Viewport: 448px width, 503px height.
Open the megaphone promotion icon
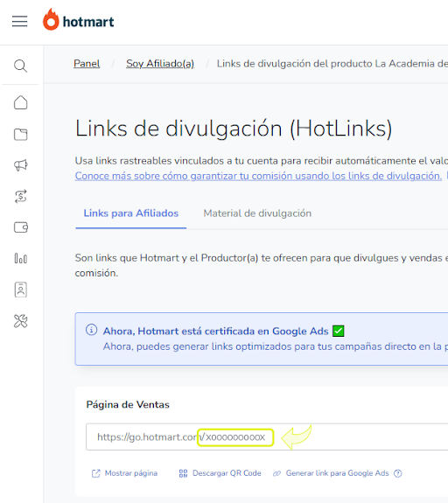(20, 165)
